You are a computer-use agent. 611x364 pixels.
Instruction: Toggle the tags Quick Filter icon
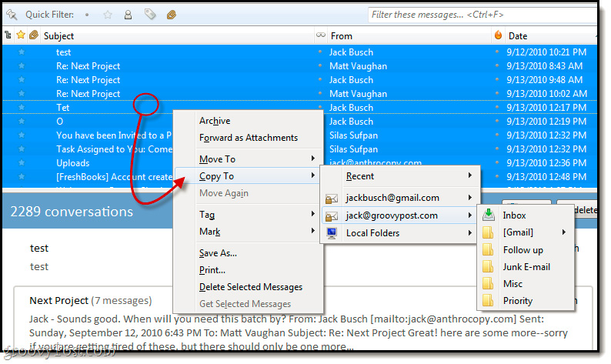(x=149, y=15)
